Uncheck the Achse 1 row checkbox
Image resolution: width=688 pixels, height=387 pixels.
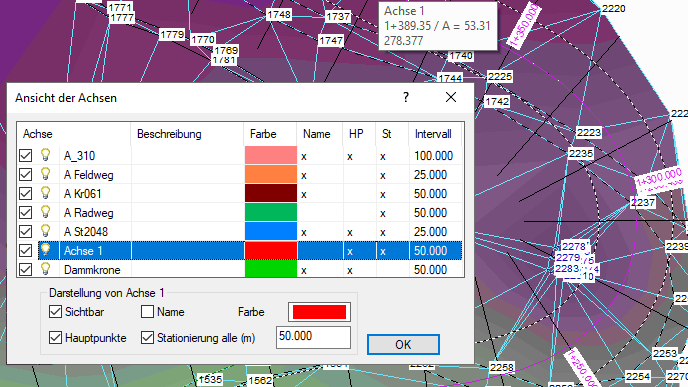click(x=25, y=251)
